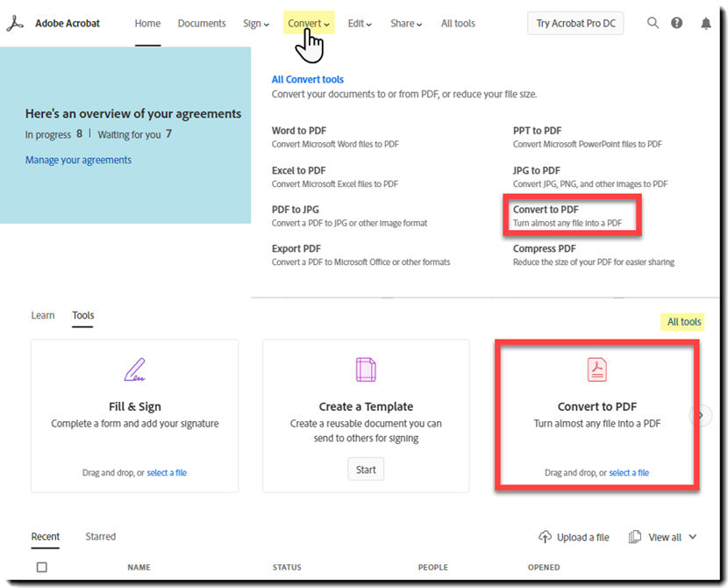
Task: Choose Convert to PDF menu entry
Action: click(x=567, y=216)
